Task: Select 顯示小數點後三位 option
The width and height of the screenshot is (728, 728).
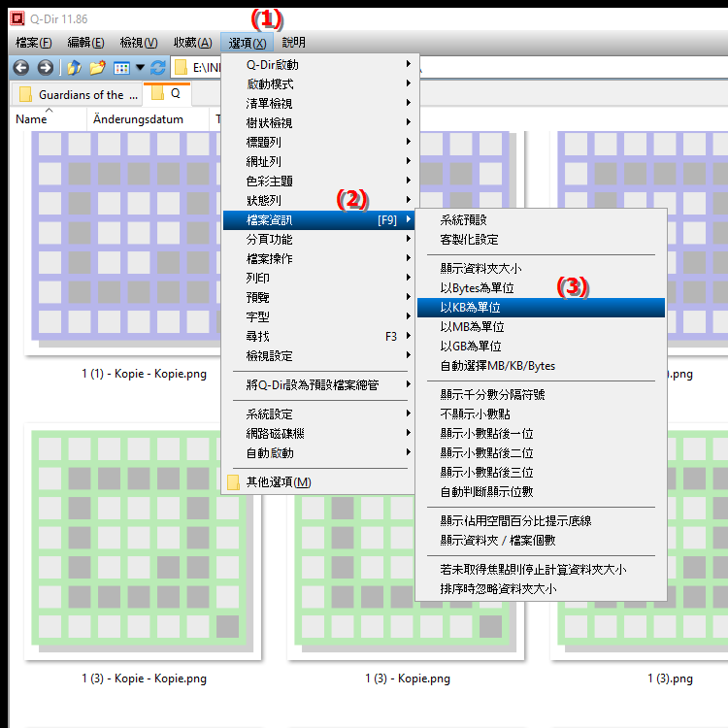Action: coord(541,473)
